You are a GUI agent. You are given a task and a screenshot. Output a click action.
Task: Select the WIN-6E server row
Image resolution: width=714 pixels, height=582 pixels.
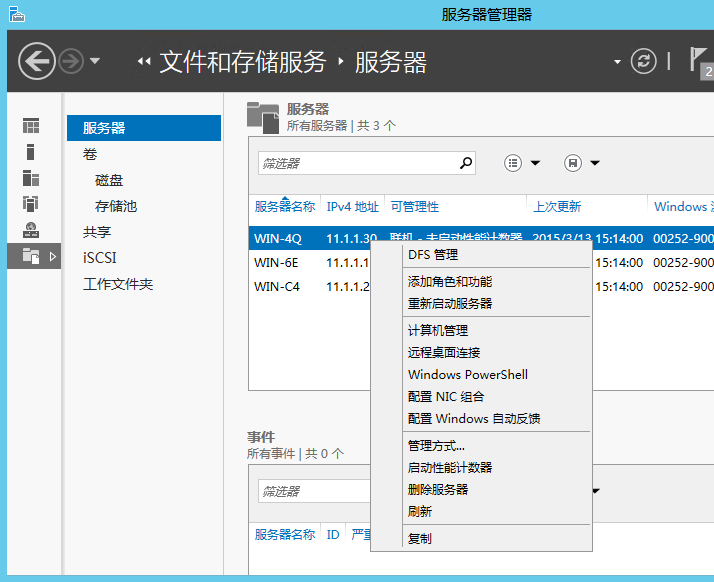click(310, 262)
